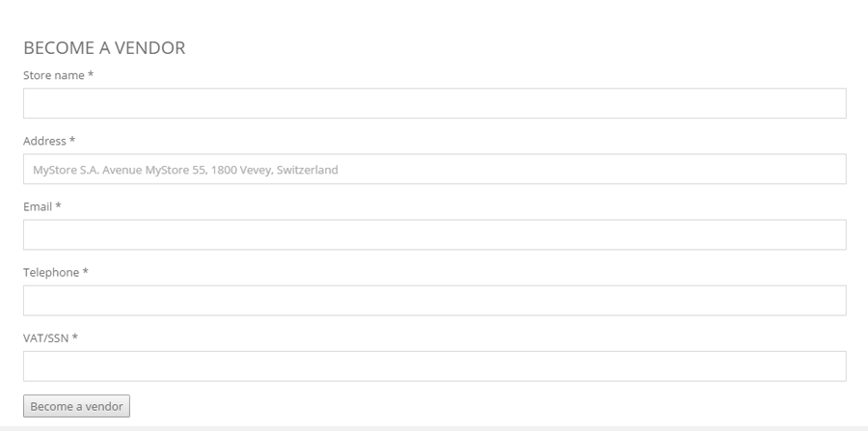Click the Store name input field
Image resolution: width=868 pixels, height=431 pixels.
[435, 103]
